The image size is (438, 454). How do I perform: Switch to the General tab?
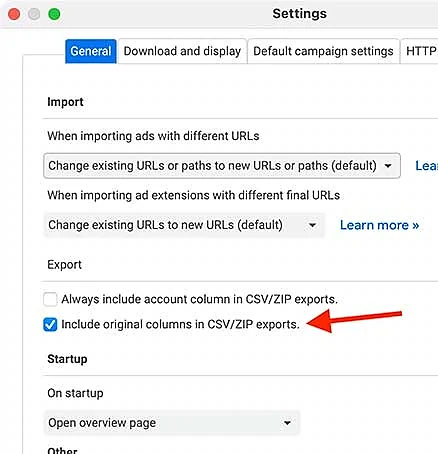pyautogui.click(x=91, y=51)
